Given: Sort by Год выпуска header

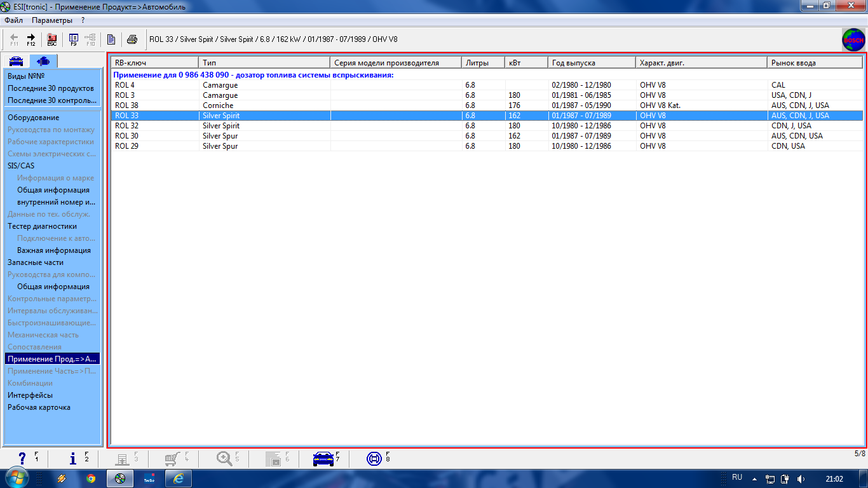Looking at the screenshot, I should 592,63.
